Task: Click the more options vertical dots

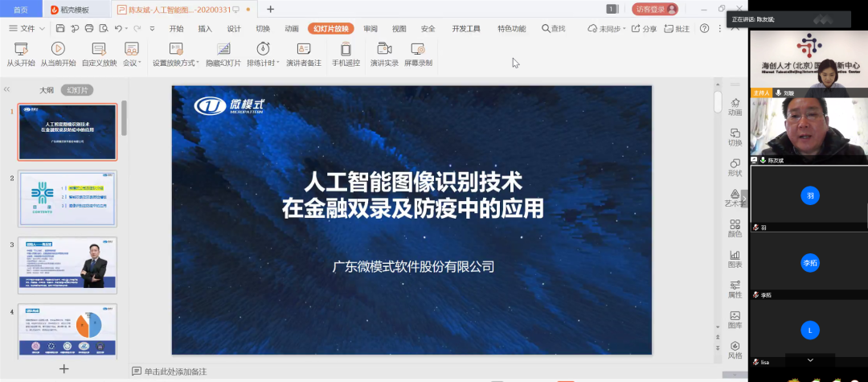Action: pos(719,29)
